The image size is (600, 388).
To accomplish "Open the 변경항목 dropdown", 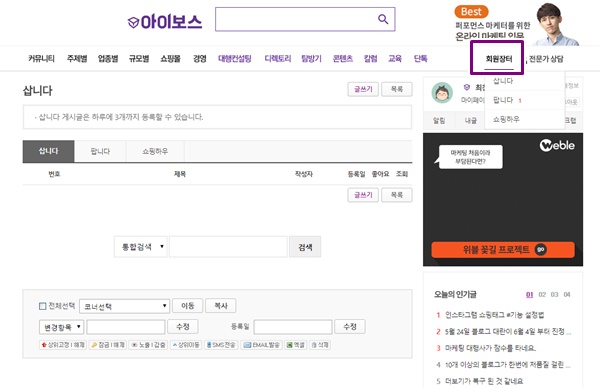I will (62, 327).
